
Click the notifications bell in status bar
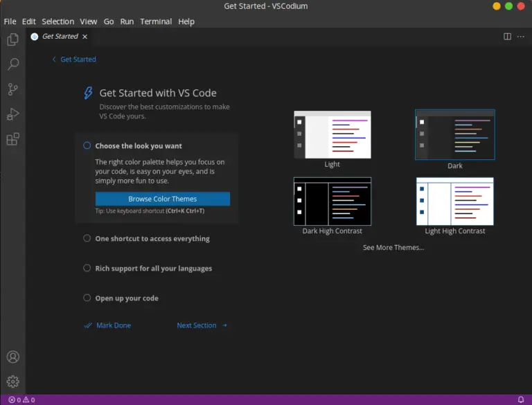(521, 399)
